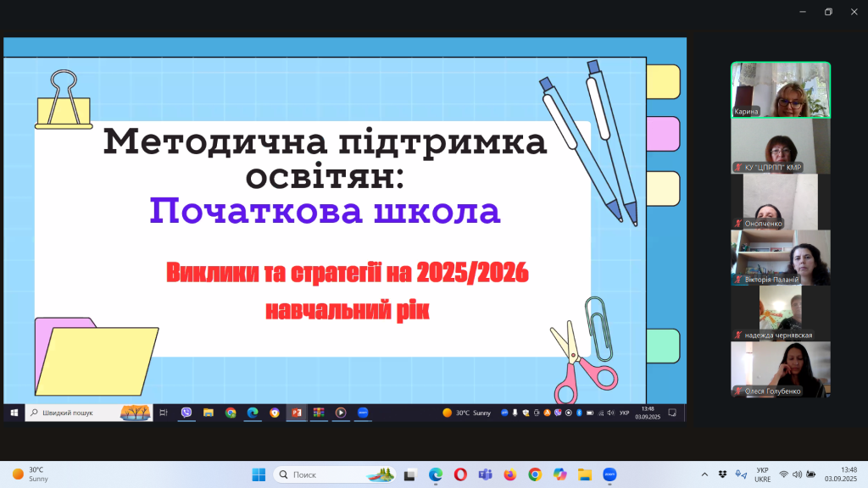
Task: Click the Windows Start button
Action: click(259, 474)
